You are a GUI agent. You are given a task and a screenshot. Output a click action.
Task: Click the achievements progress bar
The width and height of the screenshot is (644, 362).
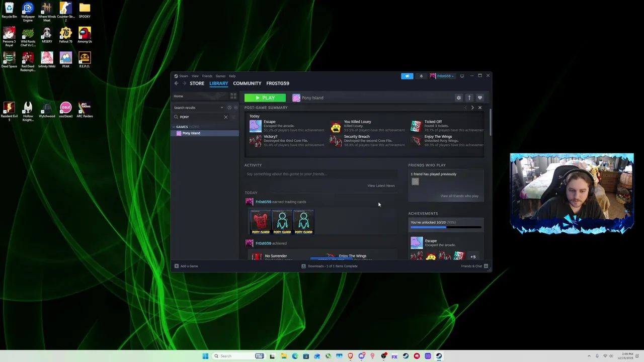pos(446,227)
